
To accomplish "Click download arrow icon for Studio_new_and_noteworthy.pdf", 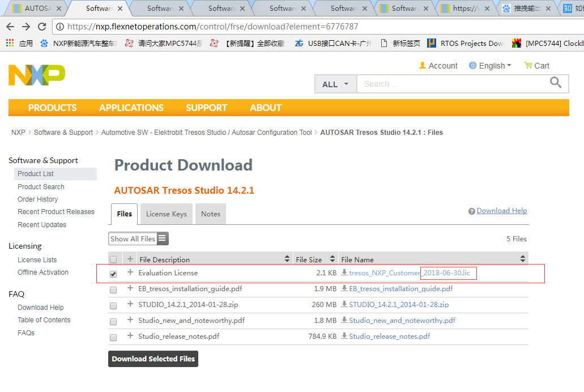I will (x=344, y=320).
